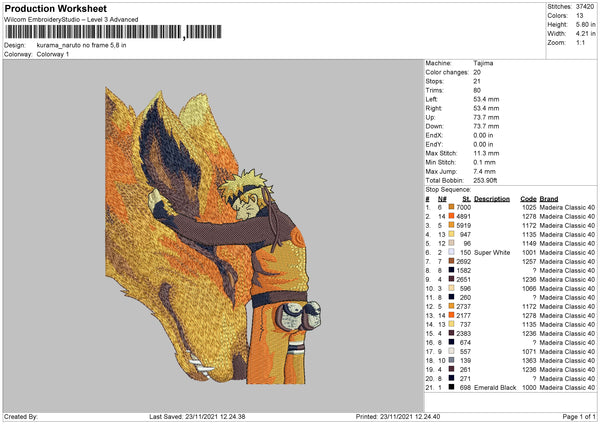
Task: Select the swatch for stop 7 code 1257
Action: (x=452, y=261)
